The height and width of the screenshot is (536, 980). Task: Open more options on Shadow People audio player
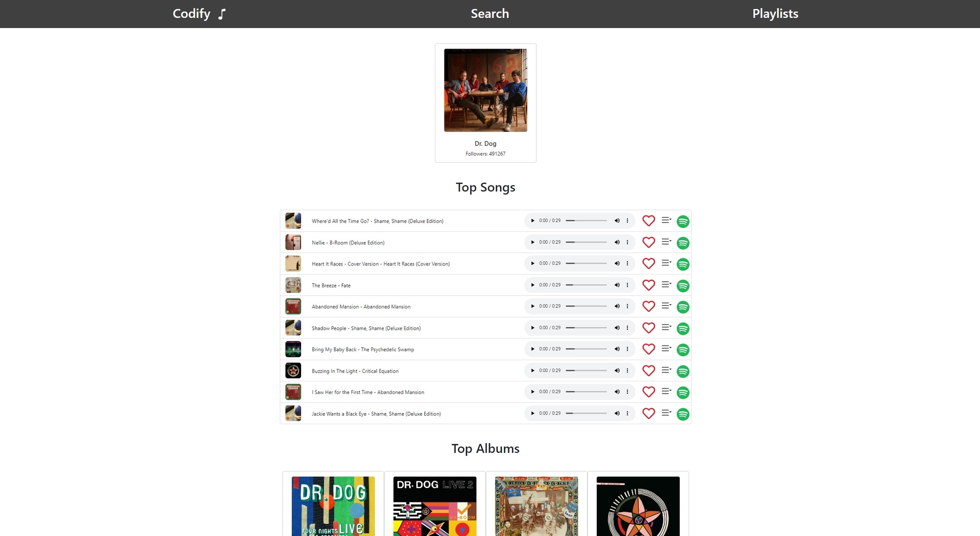click(627, 328)
